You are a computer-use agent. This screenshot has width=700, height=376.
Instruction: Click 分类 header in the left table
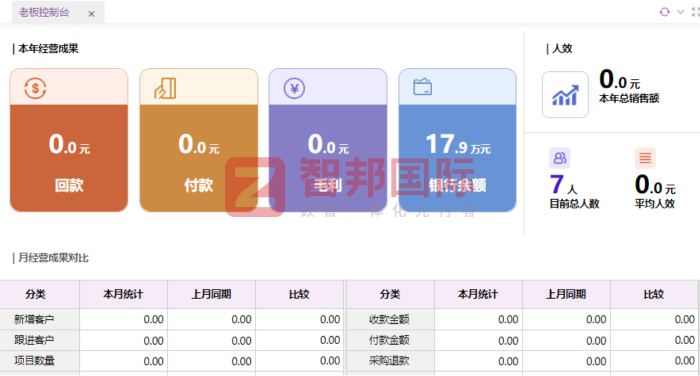[x=35, y=294]
